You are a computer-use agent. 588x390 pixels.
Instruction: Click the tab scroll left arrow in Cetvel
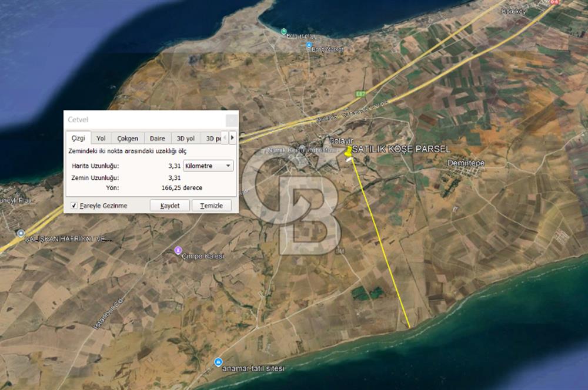coord(225,137)
